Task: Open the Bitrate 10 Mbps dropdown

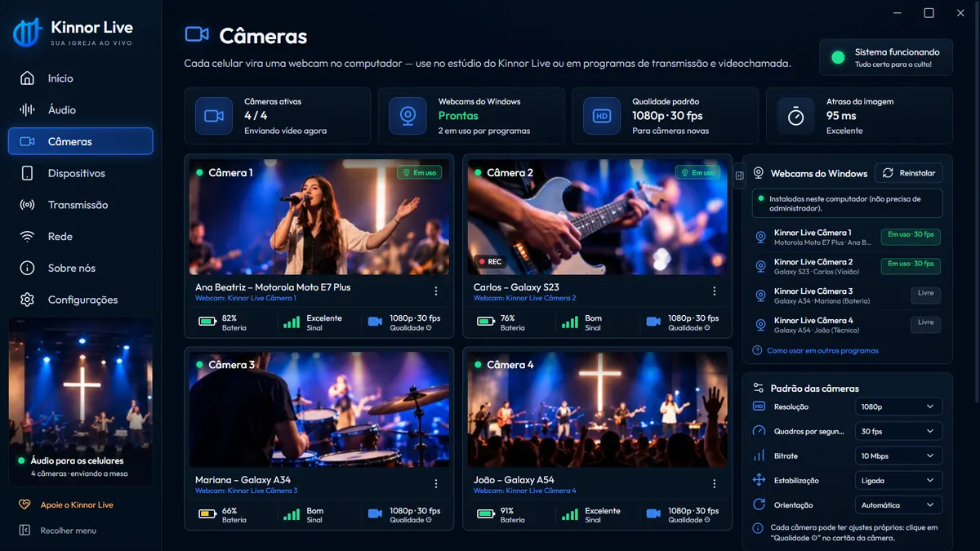Action: coord(898,455)
